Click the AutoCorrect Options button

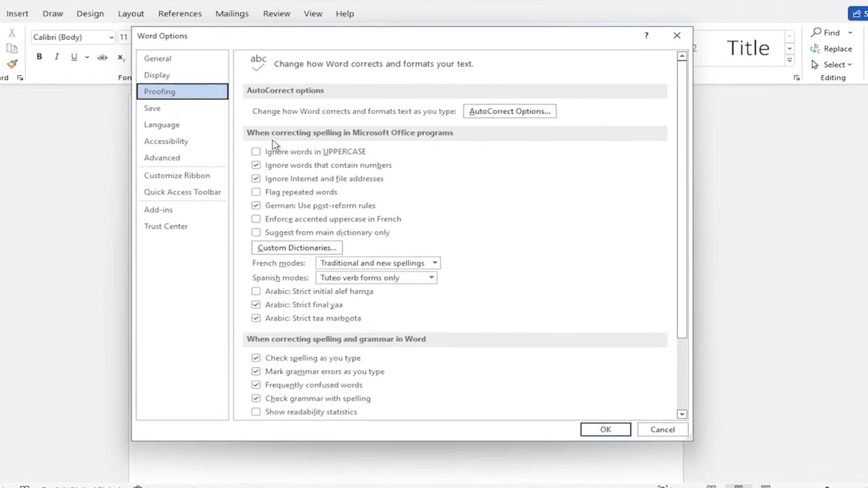coord(510,111)
